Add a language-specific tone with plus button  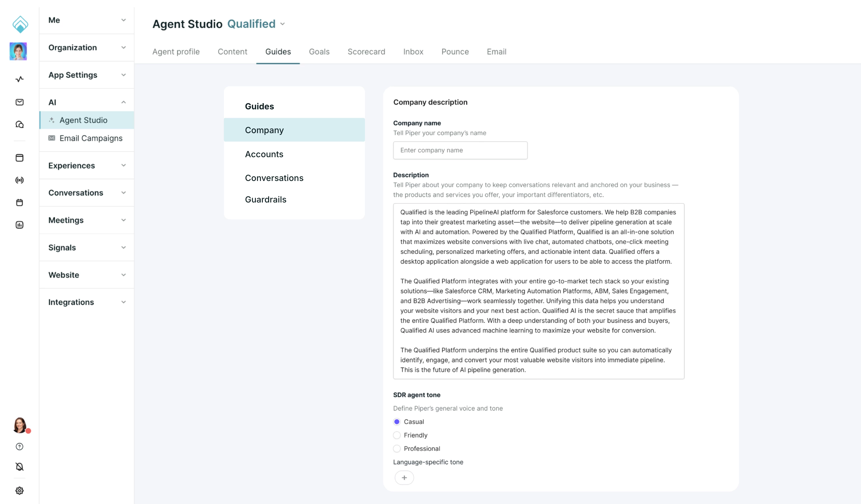(404, 478)
